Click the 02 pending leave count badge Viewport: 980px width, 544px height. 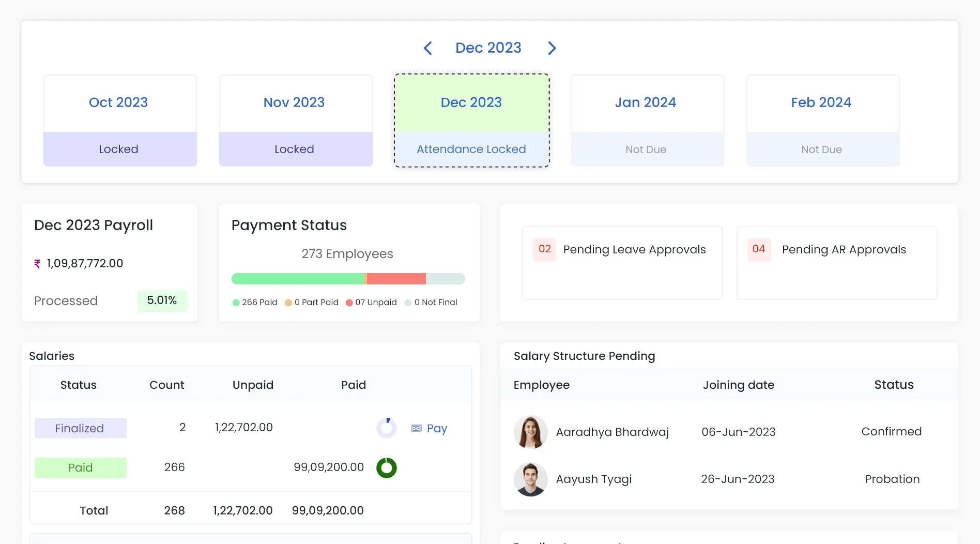tap(544, 249)
